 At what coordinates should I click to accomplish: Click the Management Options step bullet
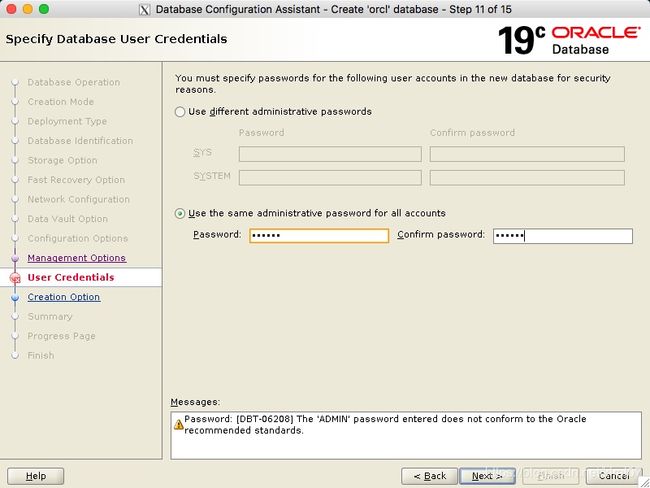coord(15,258)
